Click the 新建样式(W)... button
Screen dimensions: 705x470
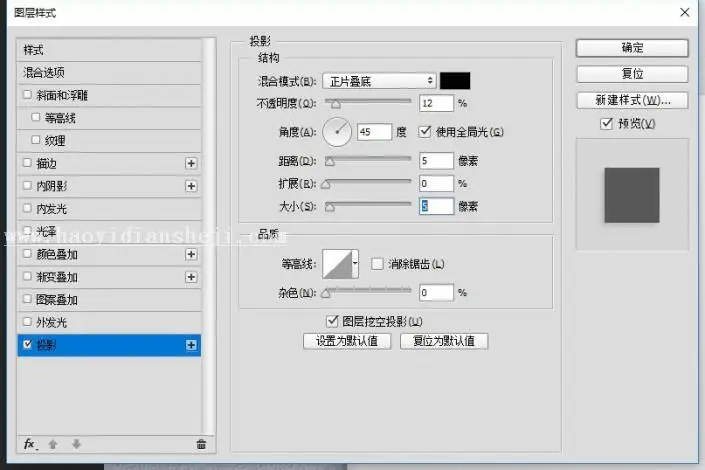click(x=632, y=100)
